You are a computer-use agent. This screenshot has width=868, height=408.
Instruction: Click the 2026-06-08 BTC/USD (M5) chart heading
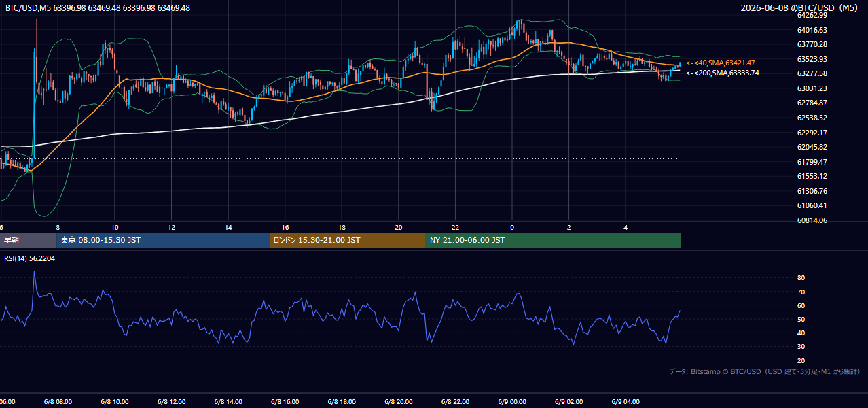pos(801,7)
